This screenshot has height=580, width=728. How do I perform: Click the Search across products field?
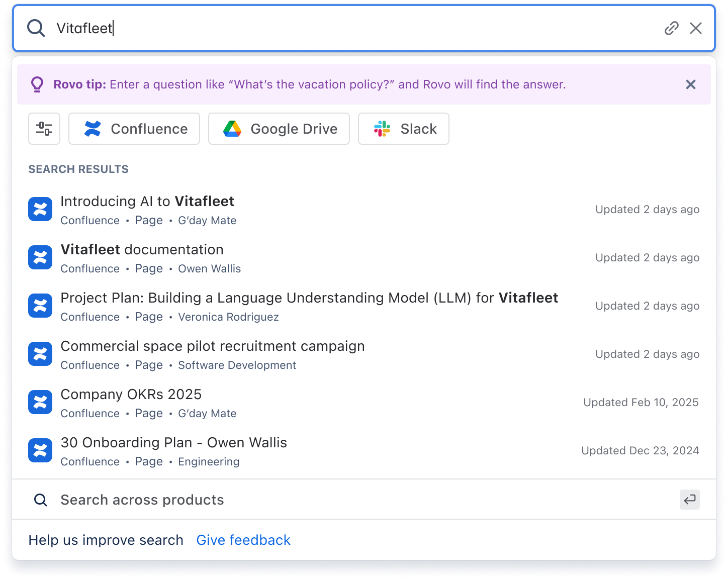click(x=142, y=500)
